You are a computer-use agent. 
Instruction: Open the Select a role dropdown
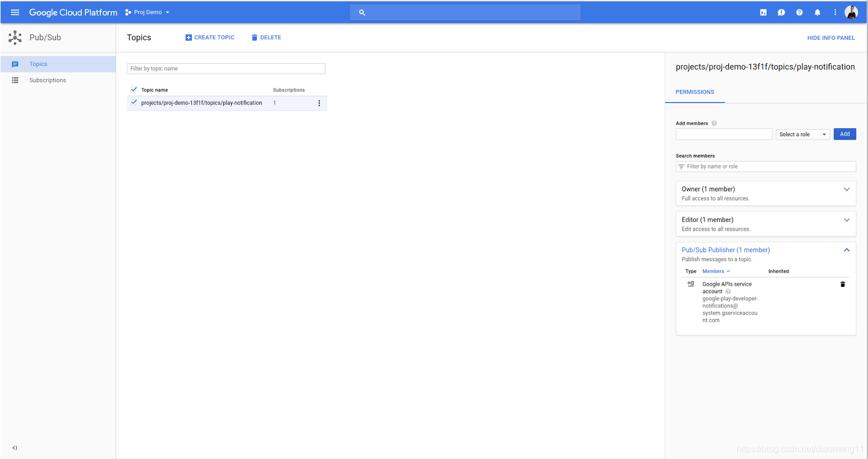pyautogui.click(x=803, y=134)
